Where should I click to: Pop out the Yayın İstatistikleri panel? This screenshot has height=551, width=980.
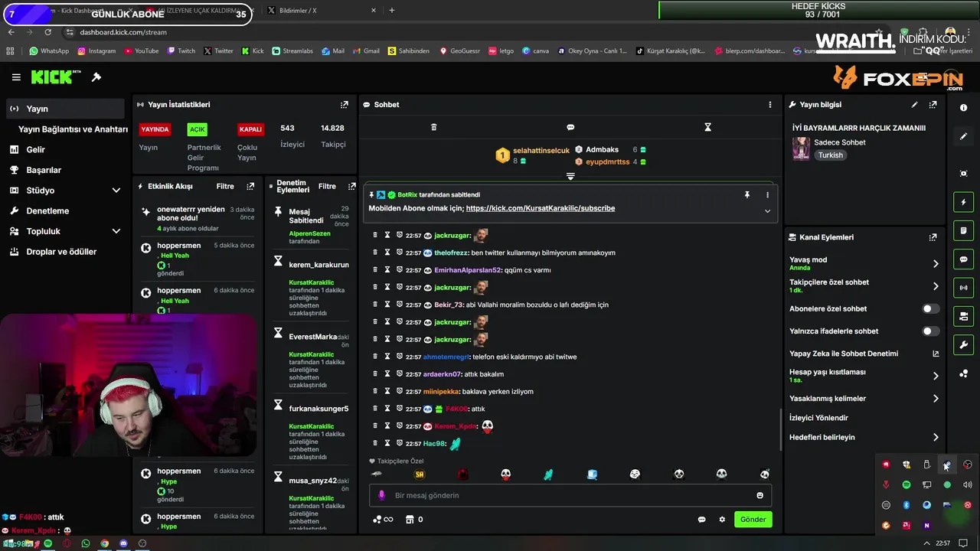click(x=344, y=104)
